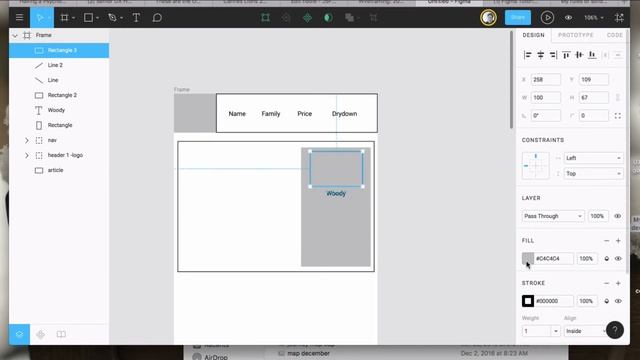Click the Create Component icon

coord(307,18)
